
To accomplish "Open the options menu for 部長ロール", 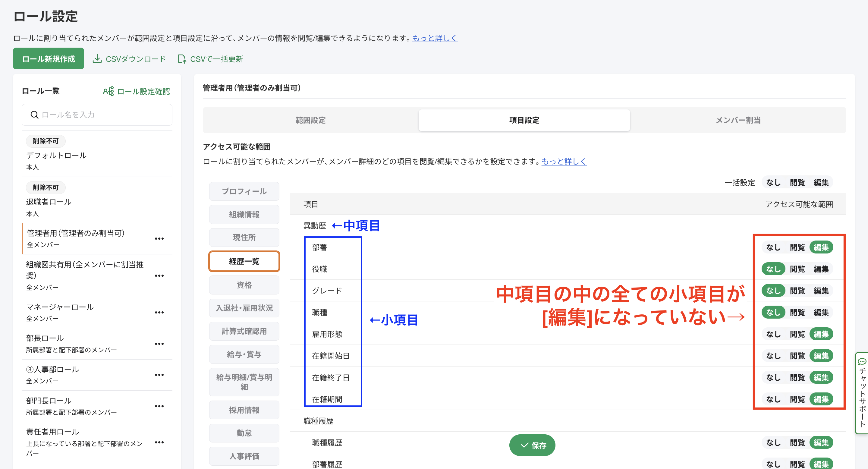I will pyautogui.click(x=159, y=343).
